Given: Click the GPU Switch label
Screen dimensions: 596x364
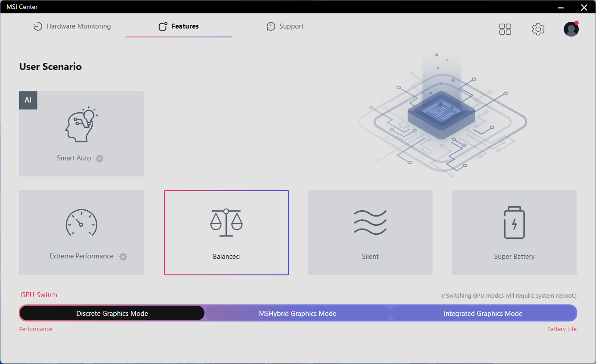Looking at the screenshot, I should pyautogui.click(x=39, y=295).
